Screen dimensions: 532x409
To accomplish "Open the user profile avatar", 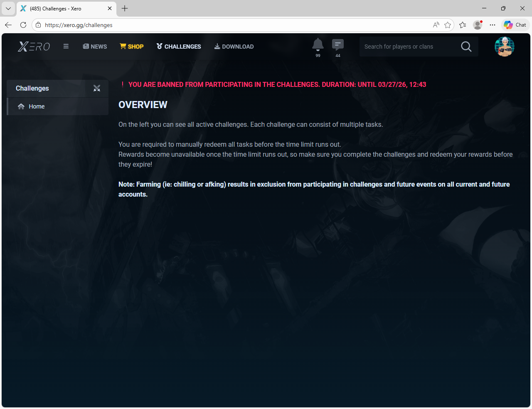I will pyautogui.click(x=505, y=47).
